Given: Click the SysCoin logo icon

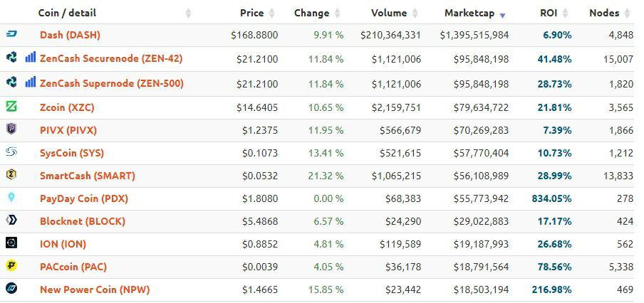Looking at the screenshot, I should coord(11,152).
